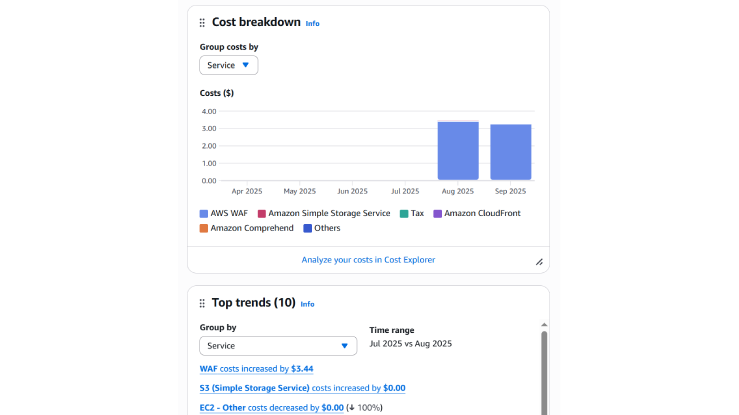Click Top trends drag handle icon

coord(202,303)
